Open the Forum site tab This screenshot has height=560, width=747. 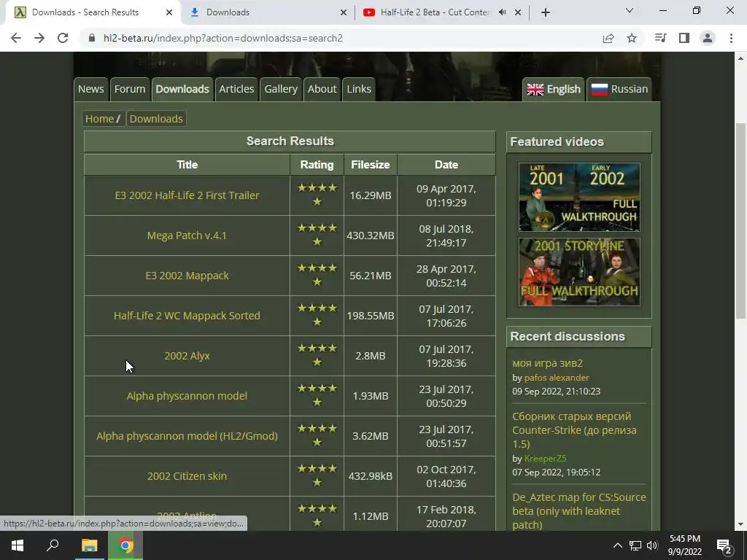pyautogui.click(x=130, y=89)
